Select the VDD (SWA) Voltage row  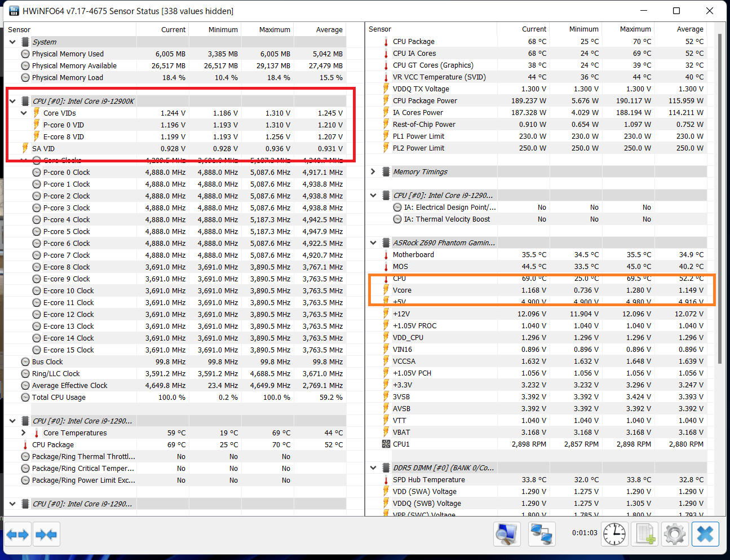pos(536,492)
